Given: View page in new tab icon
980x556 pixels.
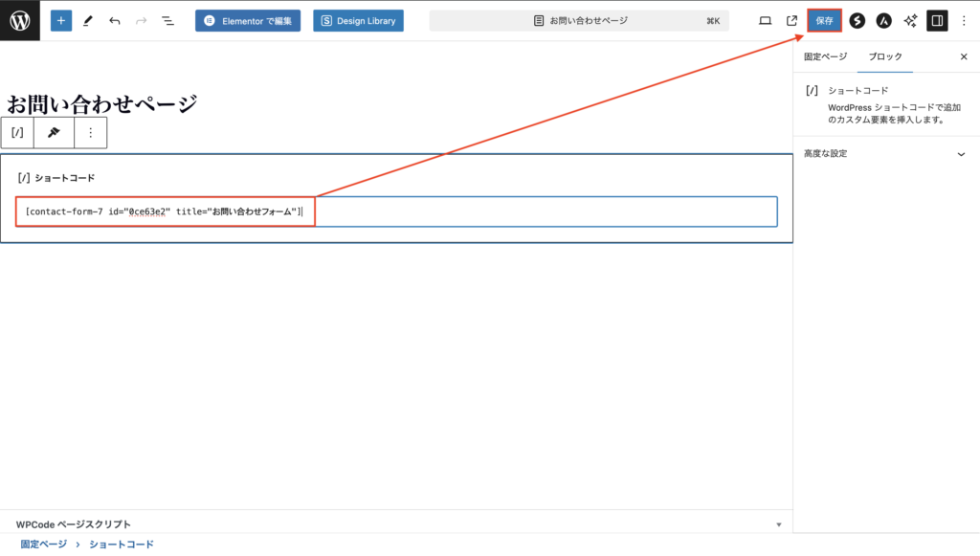Looking at the screenshot, I should pos(791,20).
